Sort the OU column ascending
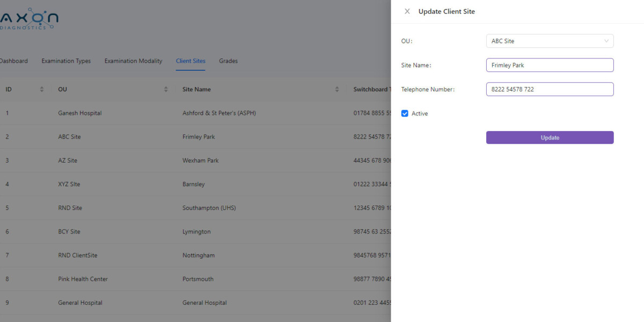Viewport: 644px width, 322px height. click(166, 89)
